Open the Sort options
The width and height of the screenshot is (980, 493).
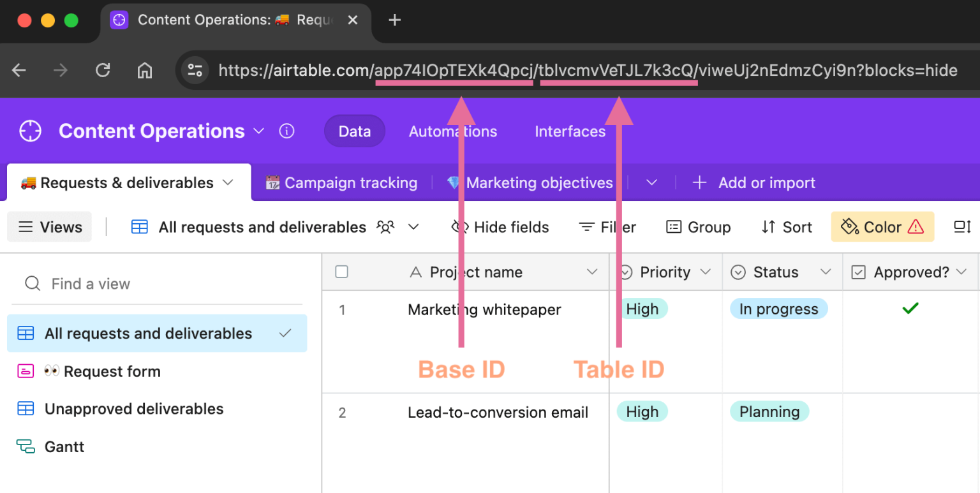(787, 227)
